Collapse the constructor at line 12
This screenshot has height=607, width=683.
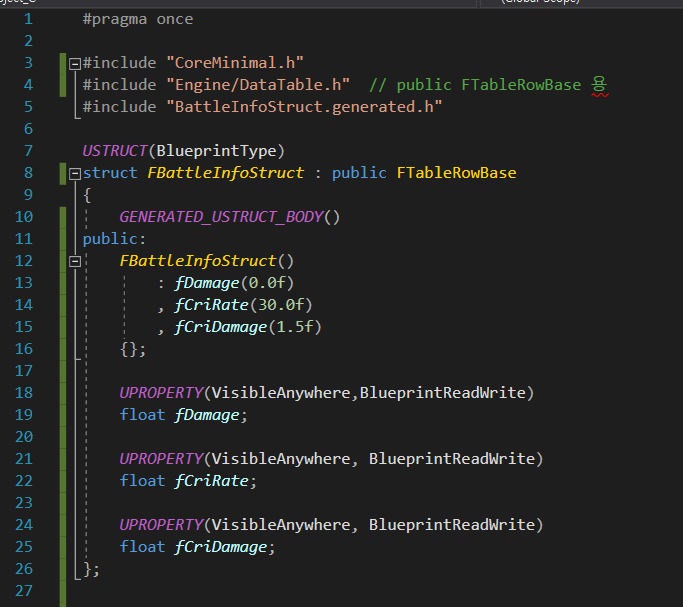[x=75, y=262]
